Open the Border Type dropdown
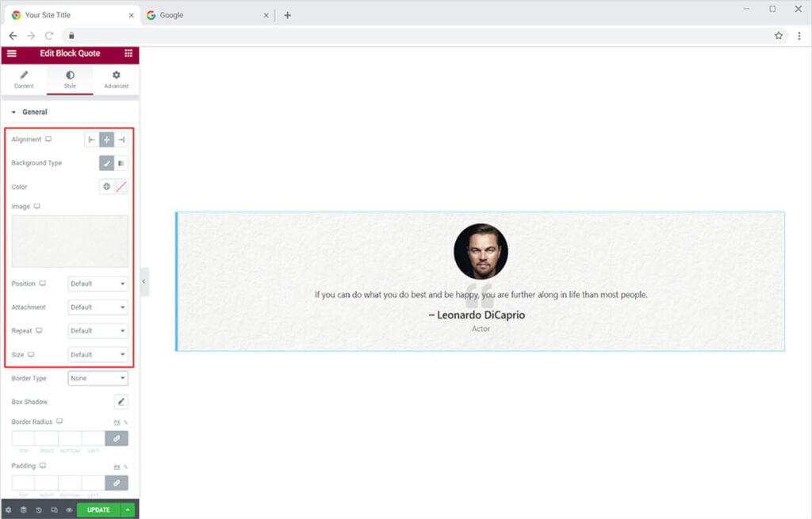The width and height of the screenshot is (812, 519). coord(98,379)
